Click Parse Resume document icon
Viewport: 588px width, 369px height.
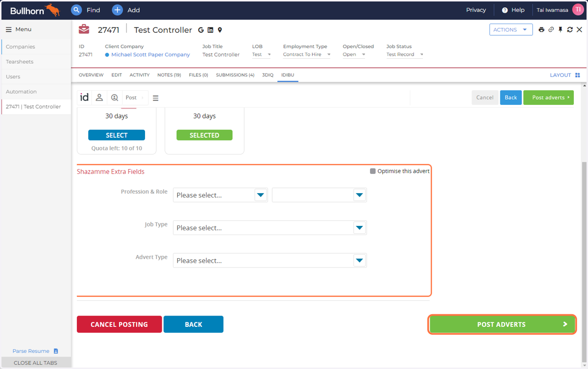click(x=56, y=351)
